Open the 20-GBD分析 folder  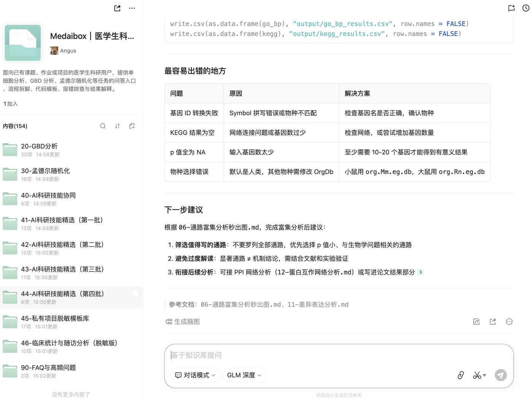[71, 150]
